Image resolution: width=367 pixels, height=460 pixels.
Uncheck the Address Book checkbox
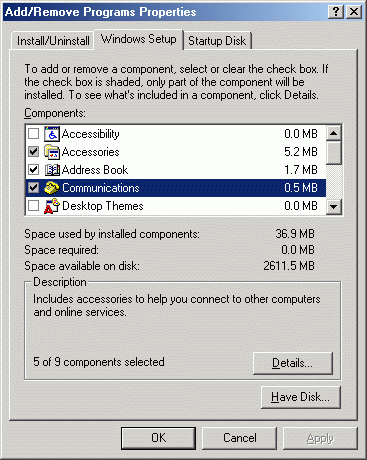tap(33, 170)
